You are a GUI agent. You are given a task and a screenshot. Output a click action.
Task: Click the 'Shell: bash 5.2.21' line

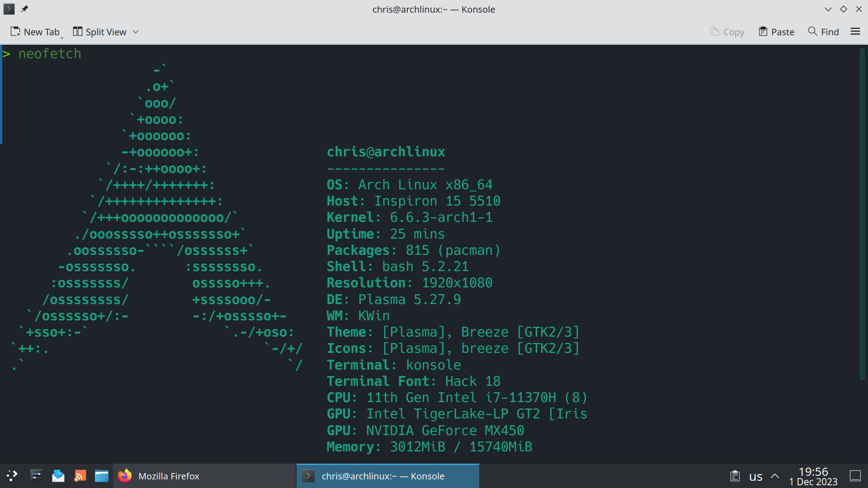coord(398,267)
